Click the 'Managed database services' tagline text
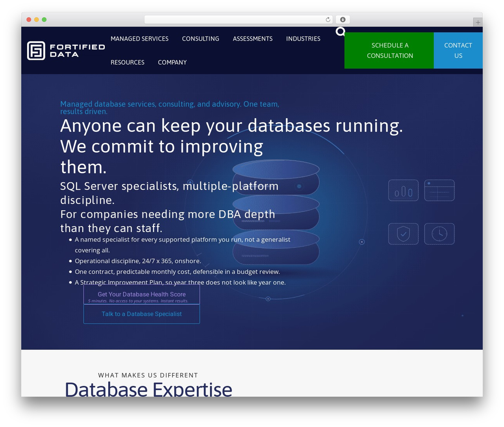 click(x=170, y=108)
